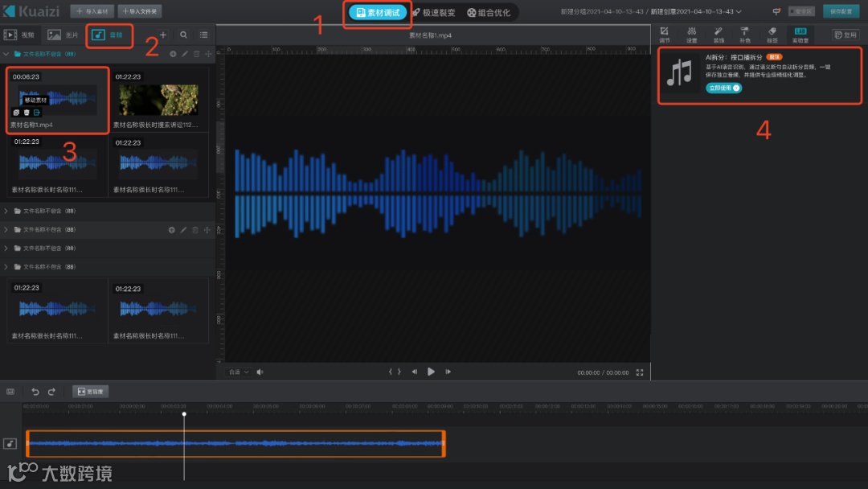Expand the third folder row chevron
Screen dimensions: 868x489
(x=6, y=230)
